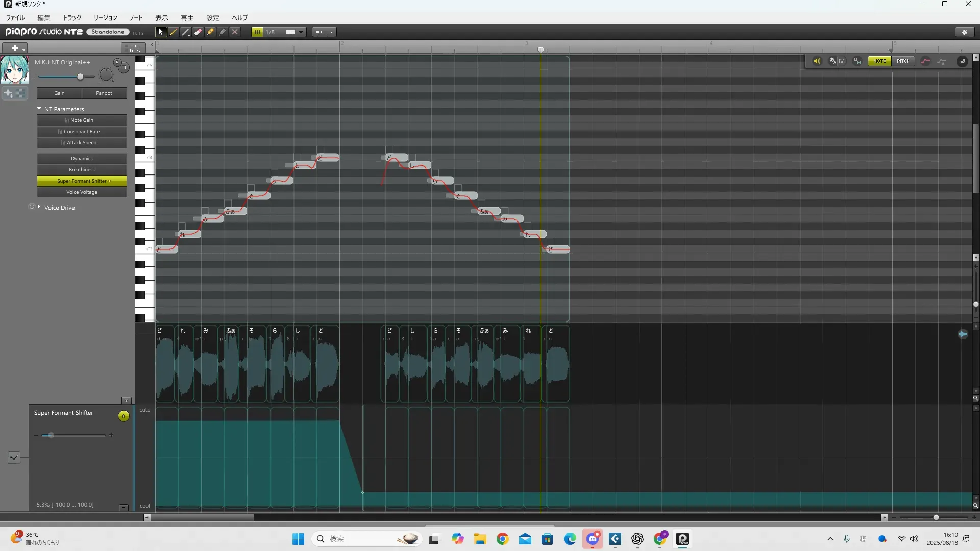Select the Eraser tool
This screenshot has height=551, width=980.
pyautogui.click(x=198, y=32)
